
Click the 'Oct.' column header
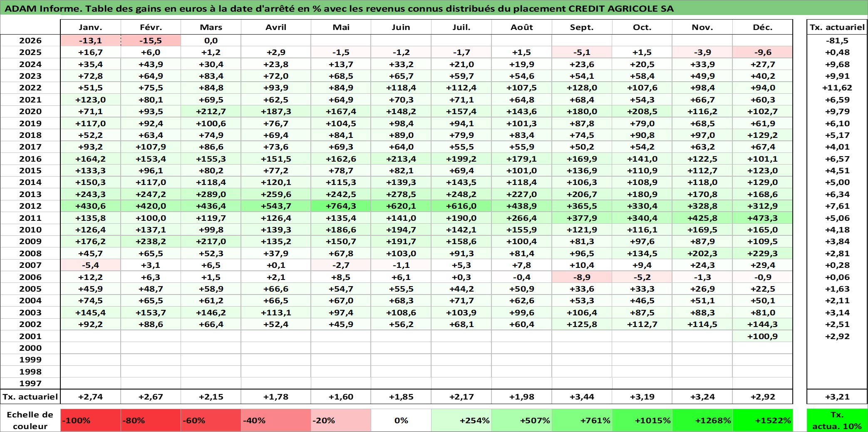coord(642,27)
